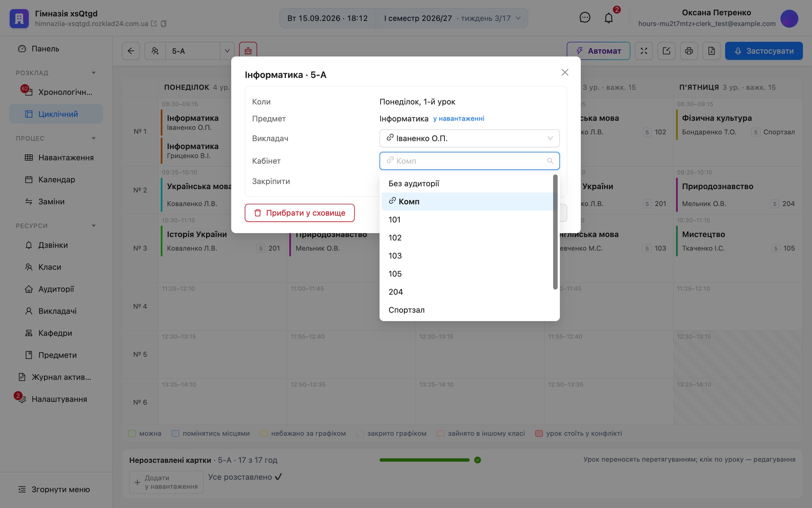This screenshot has height=508, width=812.
Task: Click the 'Застосувати' button
Action: point(764,51)
